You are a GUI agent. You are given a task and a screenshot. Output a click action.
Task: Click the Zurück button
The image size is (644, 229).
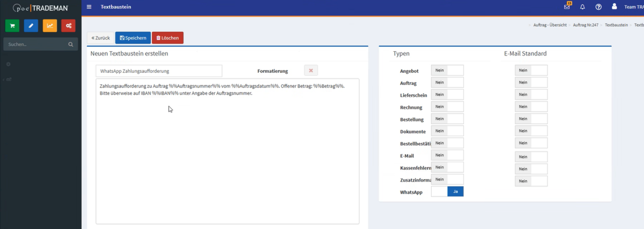click(x=101, y=38)
